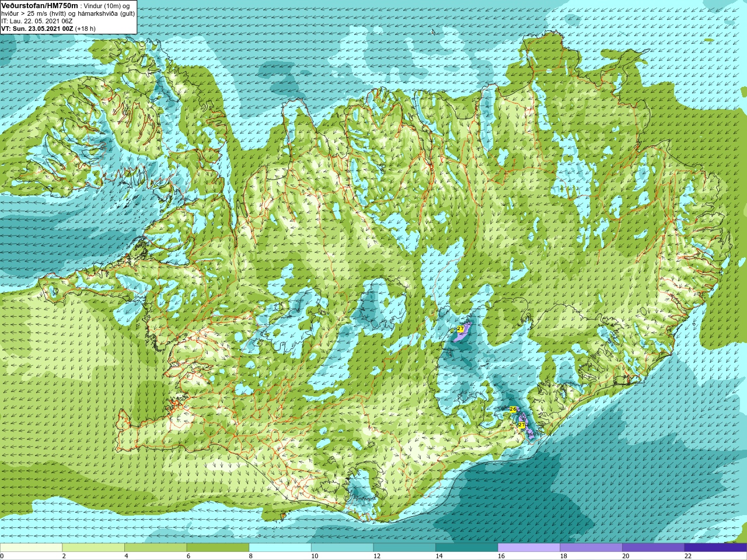The width and height of the screenshot is (747, 560).
Task: Click the 6–8 m/s olive green legend swatch
Action: pyautogui.click(x=218, y=548)
